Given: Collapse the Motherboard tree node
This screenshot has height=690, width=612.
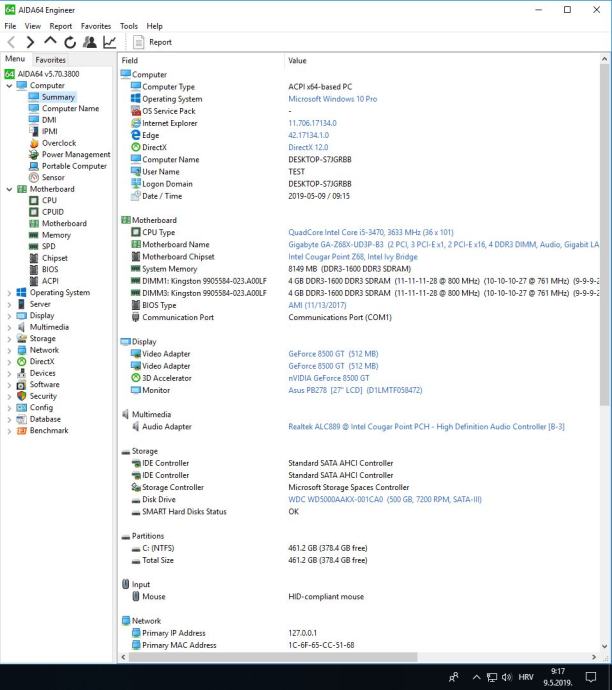Looking at the screenshot, I should 9,189.
